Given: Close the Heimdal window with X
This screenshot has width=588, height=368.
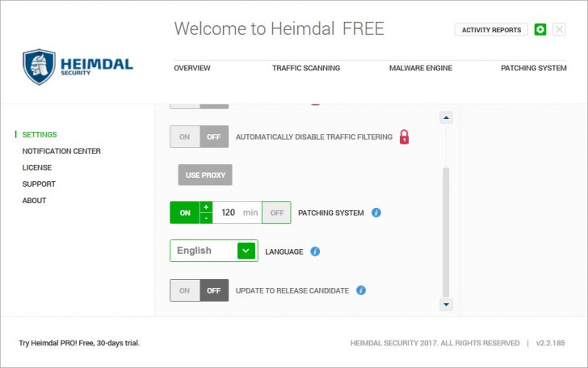Looking at the screenshot, I should [559, 29].
